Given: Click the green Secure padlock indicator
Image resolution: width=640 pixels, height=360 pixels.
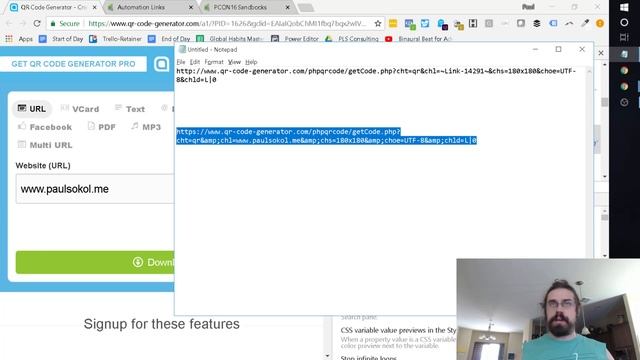Looking at the screenshot, I should [x=64, y=24].
